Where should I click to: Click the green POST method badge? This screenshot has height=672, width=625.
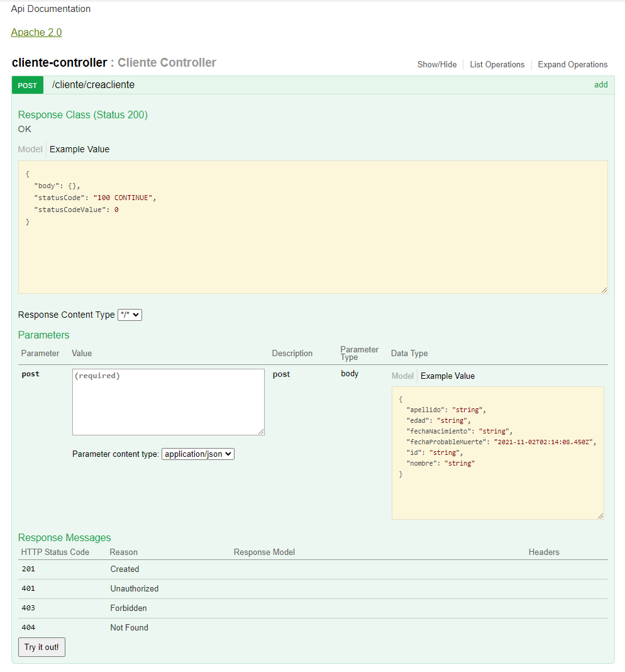coord(28,86)
